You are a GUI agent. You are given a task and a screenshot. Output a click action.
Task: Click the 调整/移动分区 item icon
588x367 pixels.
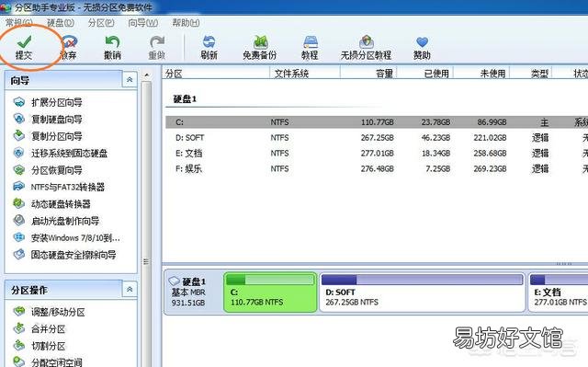(18, 311)
